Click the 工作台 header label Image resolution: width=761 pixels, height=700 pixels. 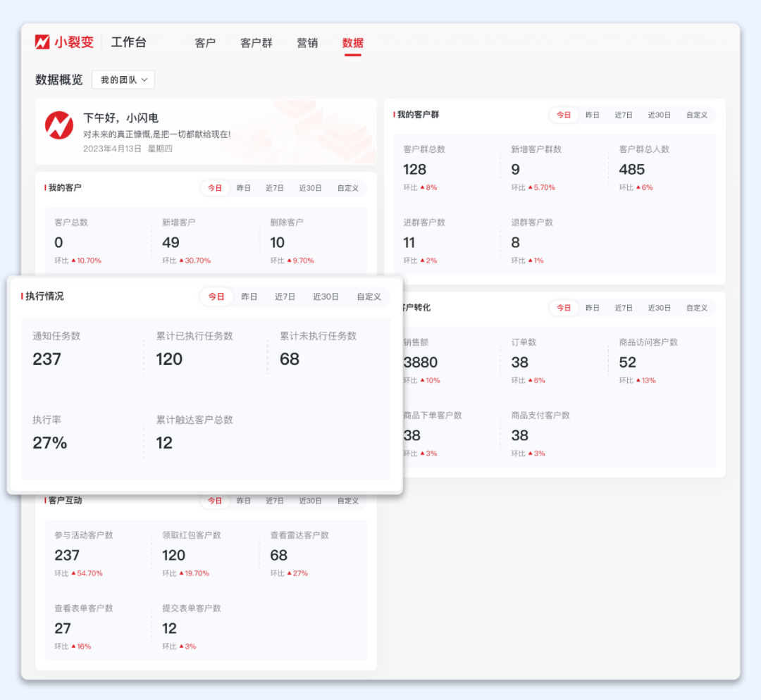click(x=128, y=42)
